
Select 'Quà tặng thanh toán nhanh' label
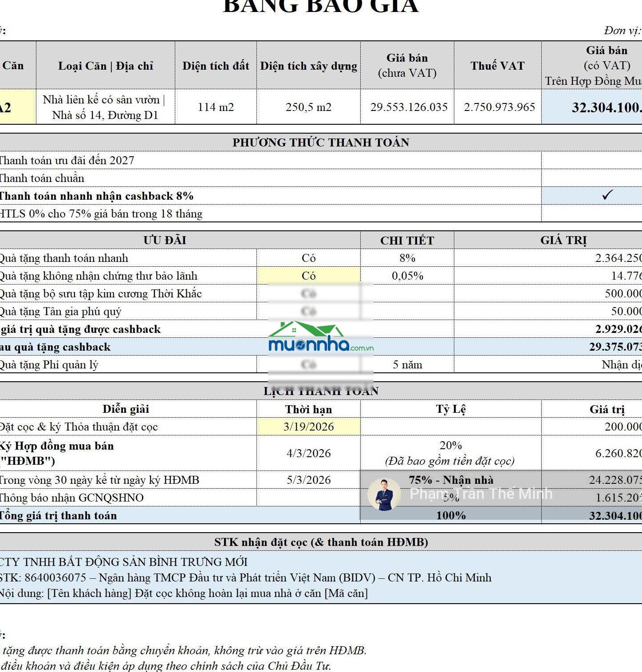64,258
